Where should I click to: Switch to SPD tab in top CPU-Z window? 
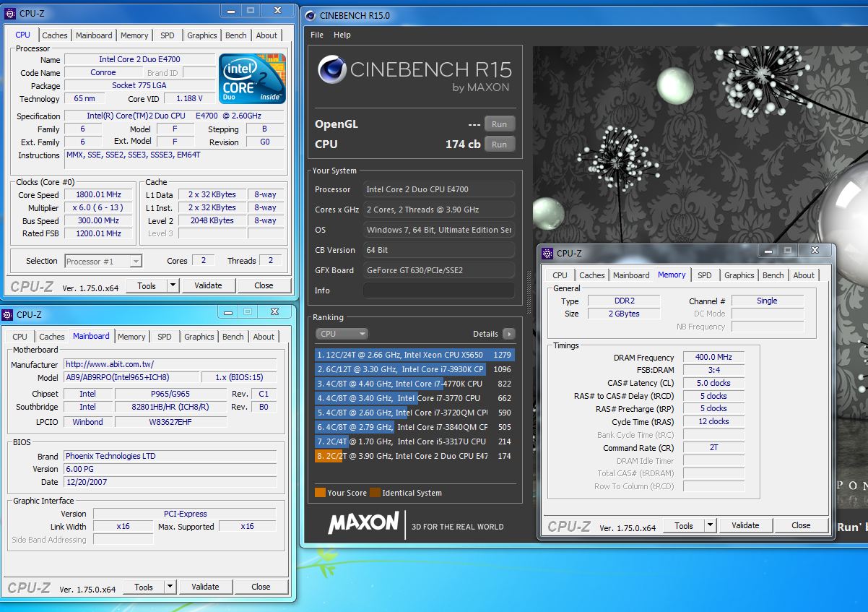(168, 35)
